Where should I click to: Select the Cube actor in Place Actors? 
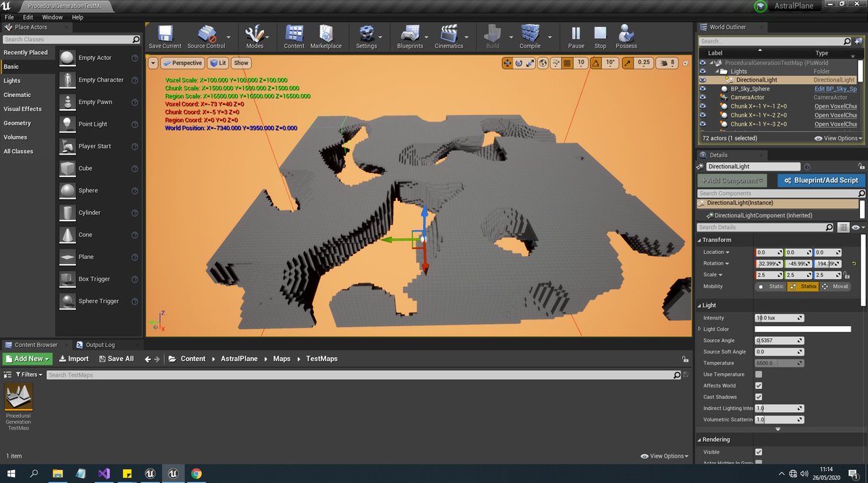point(99,168)
